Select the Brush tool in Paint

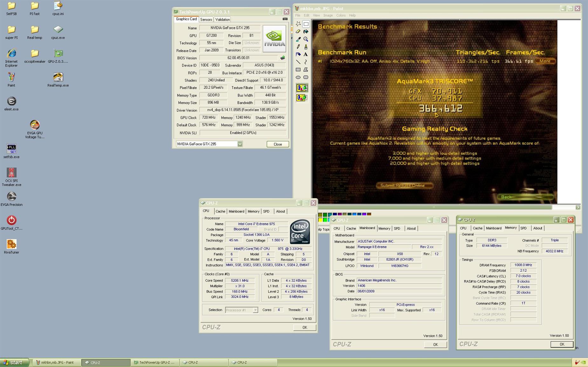(306, 47)
